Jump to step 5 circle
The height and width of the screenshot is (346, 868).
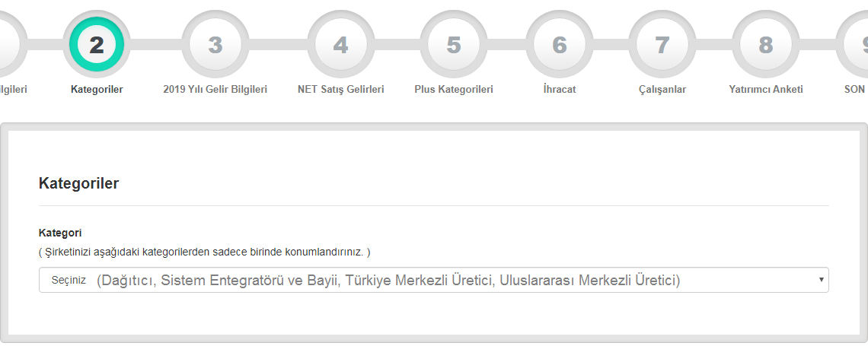[x=454, y=45]
